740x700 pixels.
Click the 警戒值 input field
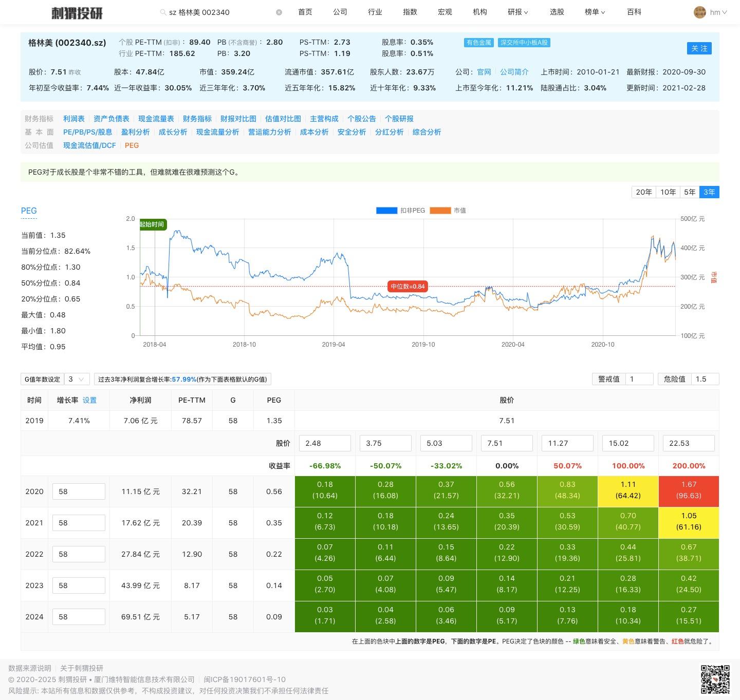[639, 379]
